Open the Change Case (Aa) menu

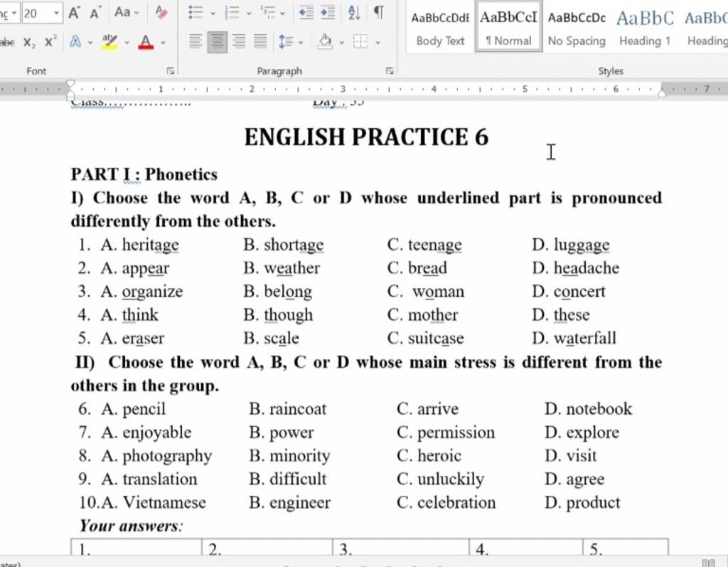tap(126, 13)
